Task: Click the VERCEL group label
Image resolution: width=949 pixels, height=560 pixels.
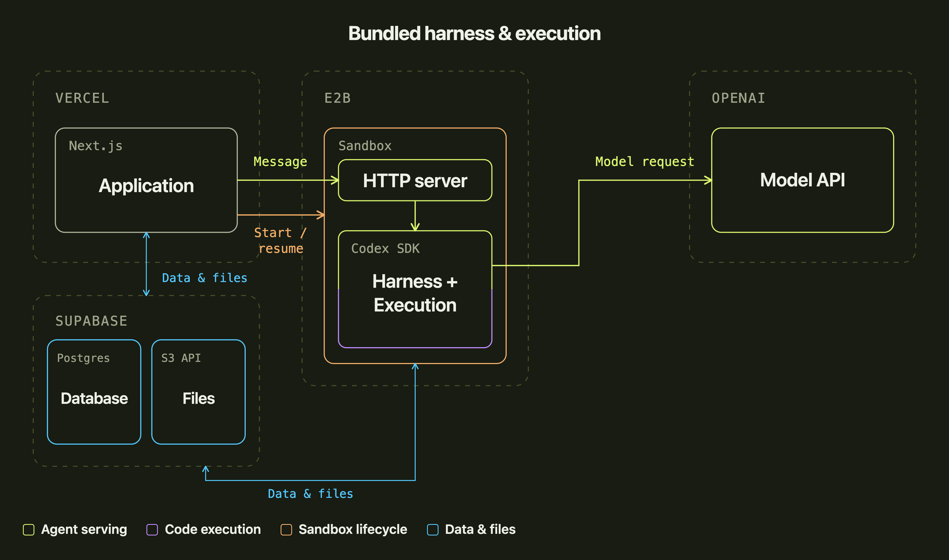Action: (82, 98)
